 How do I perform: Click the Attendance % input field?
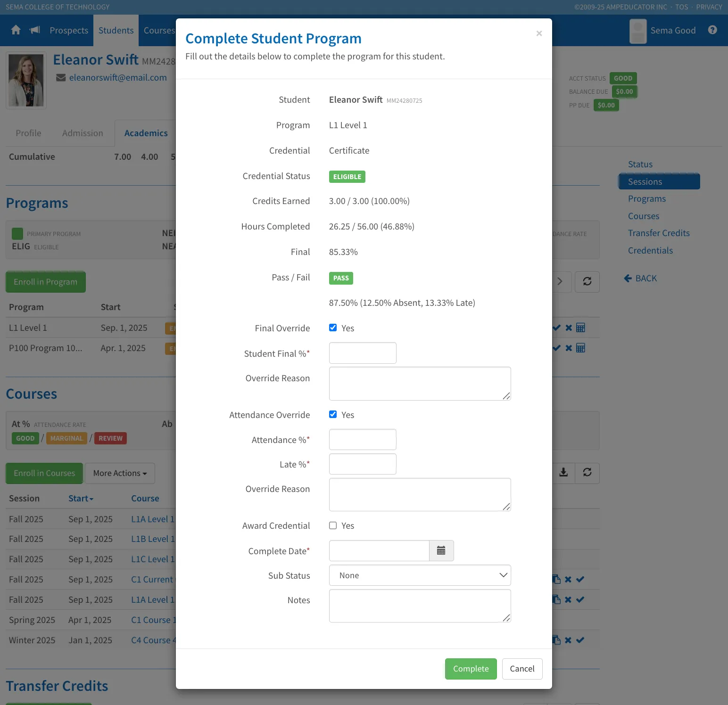pos(363,439)
